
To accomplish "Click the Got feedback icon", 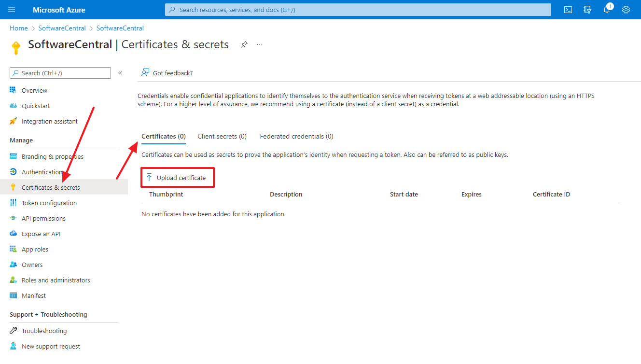I will (145, 73).
